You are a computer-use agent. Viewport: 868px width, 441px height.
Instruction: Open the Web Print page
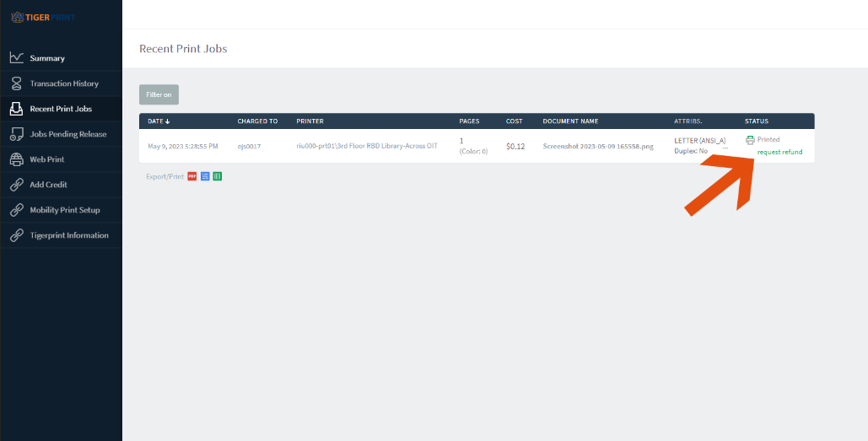[47, 159]
